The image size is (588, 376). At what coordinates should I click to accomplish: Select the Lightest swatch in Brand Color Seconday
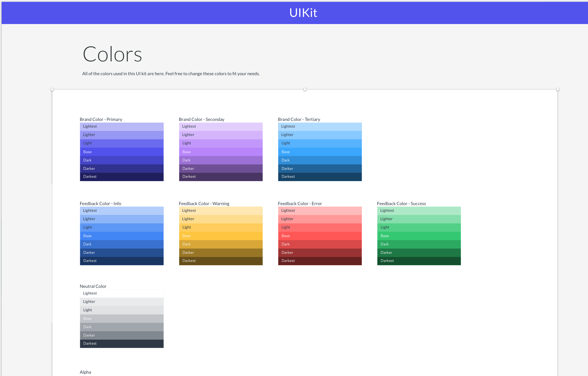click(221, 127)
